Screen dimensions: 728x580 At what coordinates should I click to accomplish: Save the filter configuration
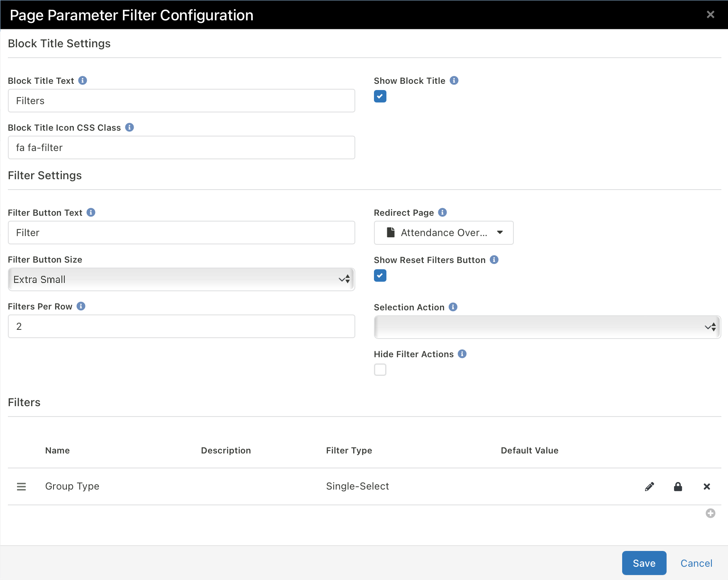coord(644,563)
